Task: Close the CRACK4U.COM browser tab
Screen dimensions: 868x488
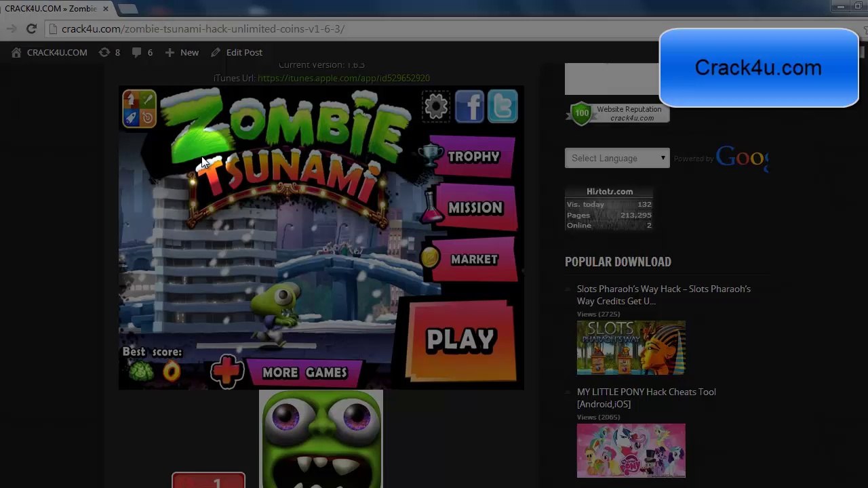Action: [105, 9]
